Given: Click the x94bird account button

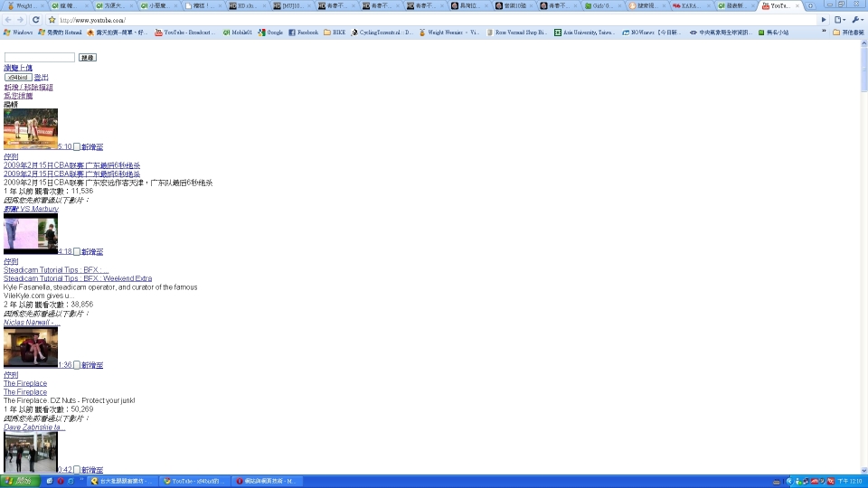Looking at the screenshot, I should pos(18,78).
